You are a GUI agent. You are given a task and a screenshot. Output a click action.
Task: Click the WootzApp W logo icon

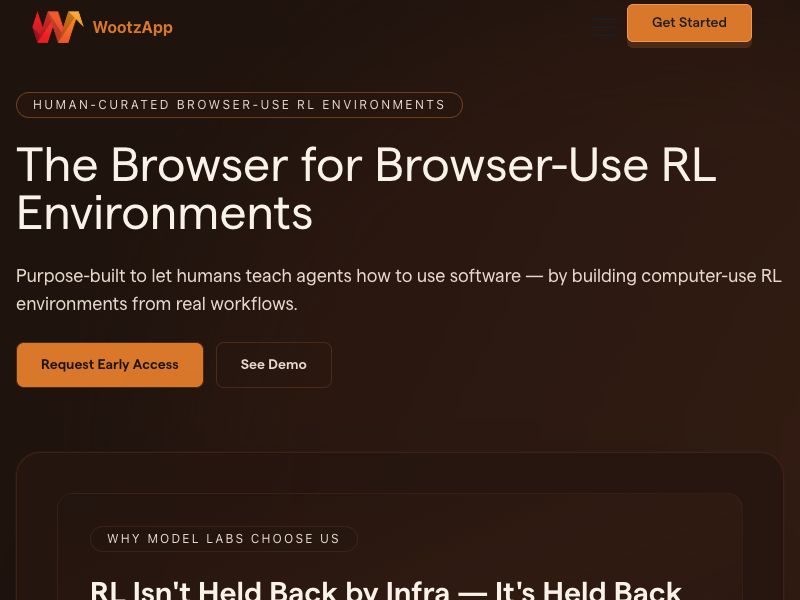[57, 27]
